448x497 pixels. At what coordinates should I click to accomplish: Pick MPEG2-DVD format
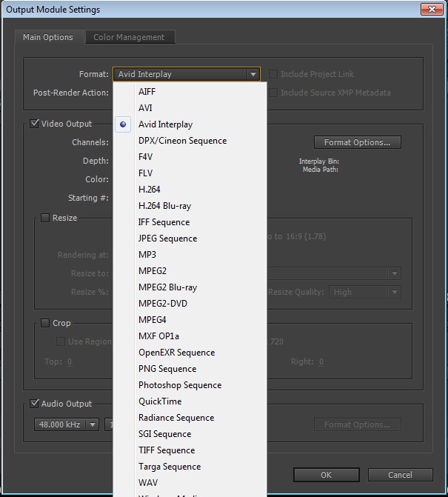[x=190, y=304]
